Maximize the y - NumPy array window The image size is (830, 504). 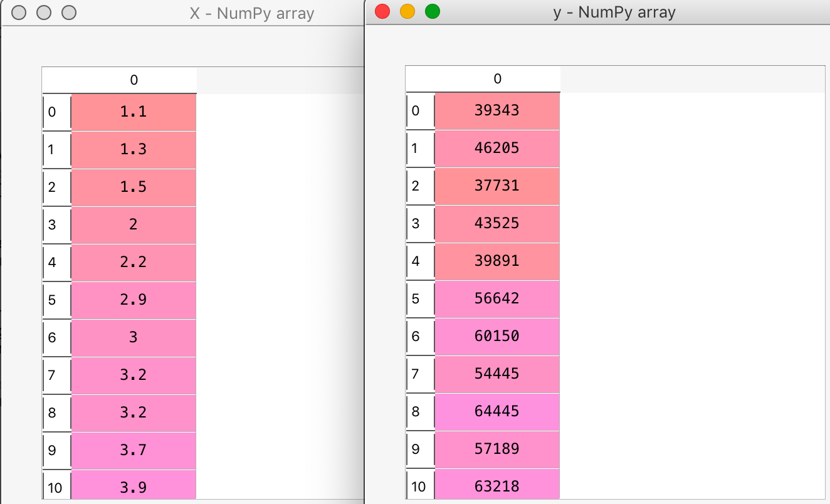[433, 11]
